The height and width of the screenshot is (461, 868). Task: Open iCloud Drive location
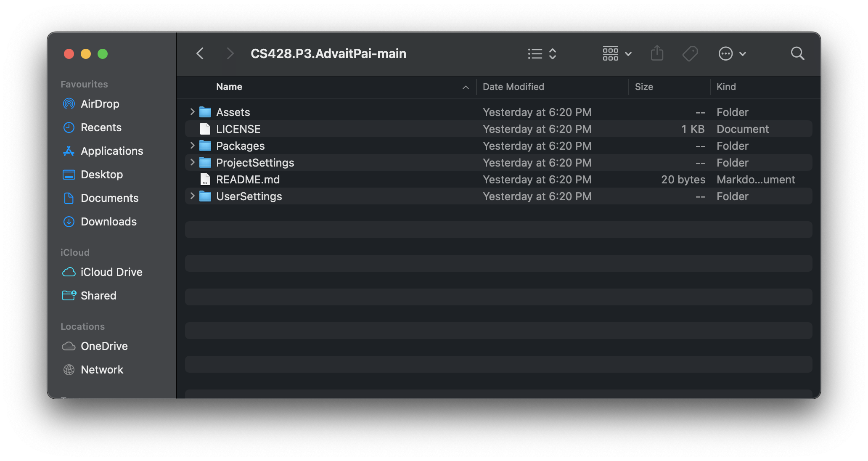pyautogui.click(x=111, y=272)
